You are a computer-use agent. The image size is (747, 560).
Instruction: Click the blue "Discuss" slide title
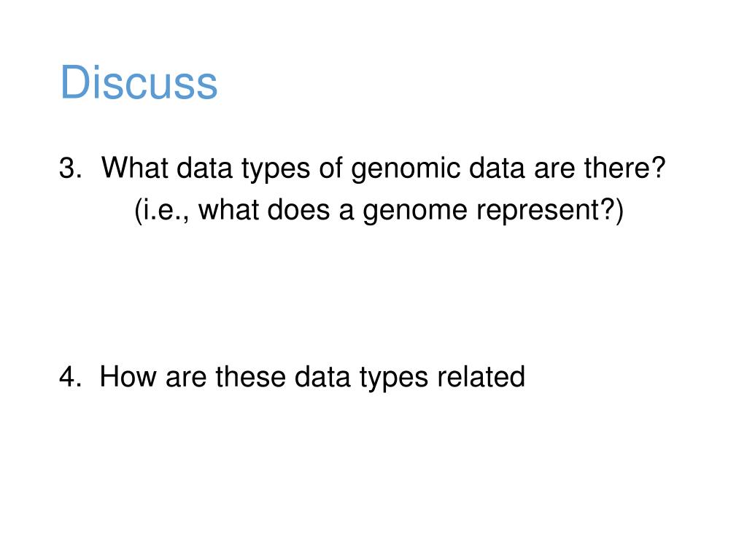pos(139,82)
